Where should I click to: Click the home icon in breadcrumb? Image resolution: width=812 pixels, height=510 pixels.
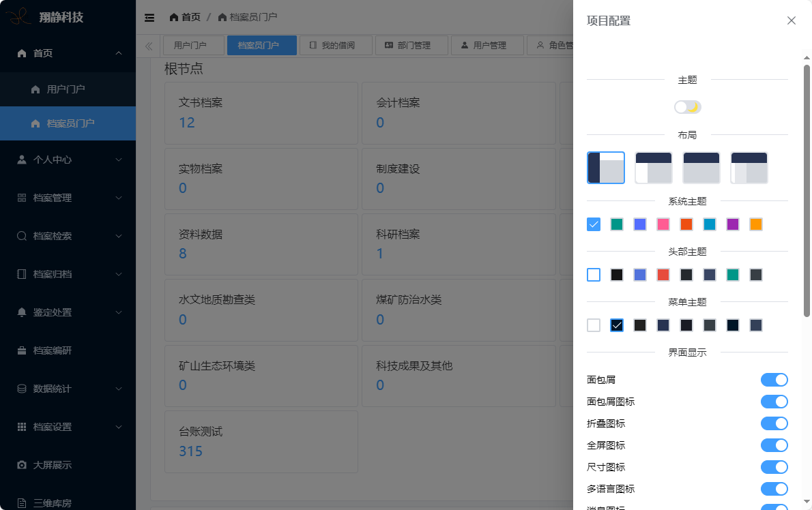[174, 17]
